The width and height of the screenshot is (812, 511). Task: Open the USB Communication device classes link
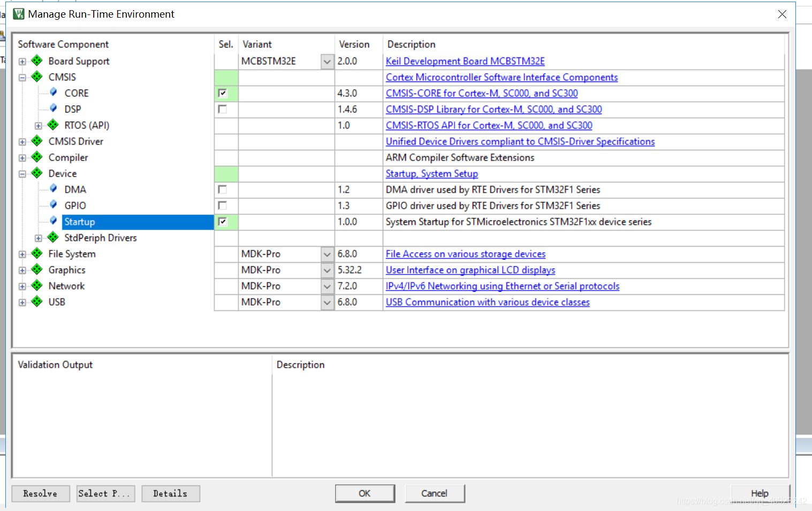point(488,302)
